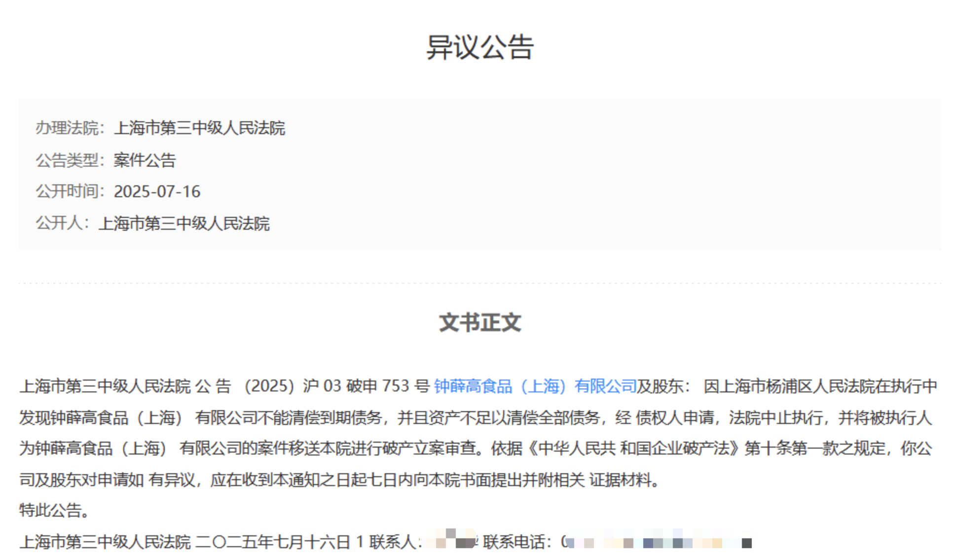Click the 公开人 value 上海市第三中级人民法院
The image size is (956, 560).
[184, 224]
